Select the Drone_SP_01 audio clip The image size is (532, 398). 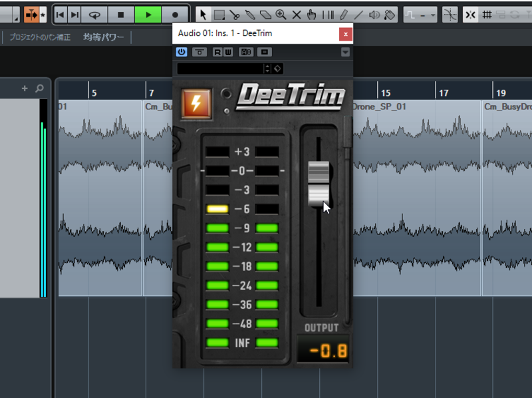(x=417, y=198)
